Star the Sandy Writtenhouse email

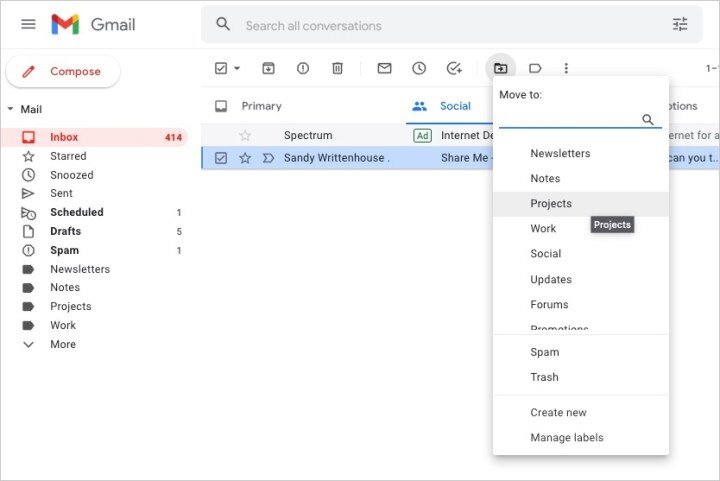245,158
